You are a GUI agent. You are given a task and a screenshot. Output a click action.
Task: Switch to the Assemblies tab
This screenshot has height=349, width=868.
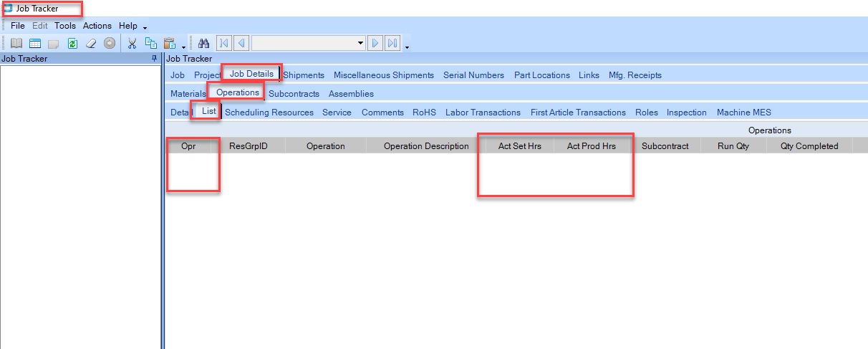[x=351, y=94]
